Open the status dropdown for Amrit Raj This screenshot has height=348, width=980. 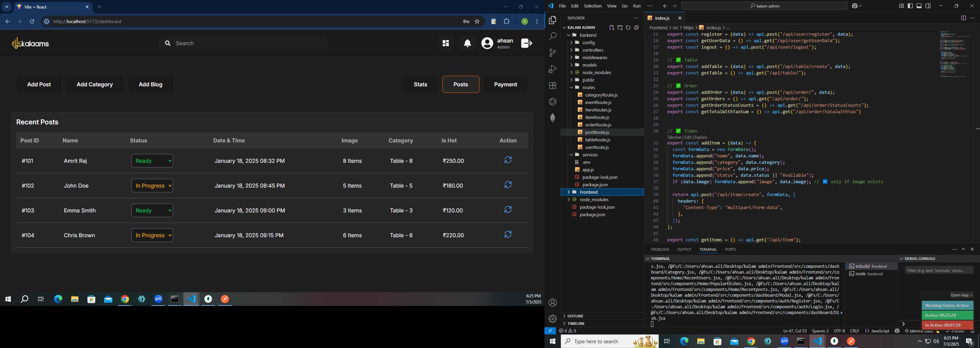click(152, 161)
